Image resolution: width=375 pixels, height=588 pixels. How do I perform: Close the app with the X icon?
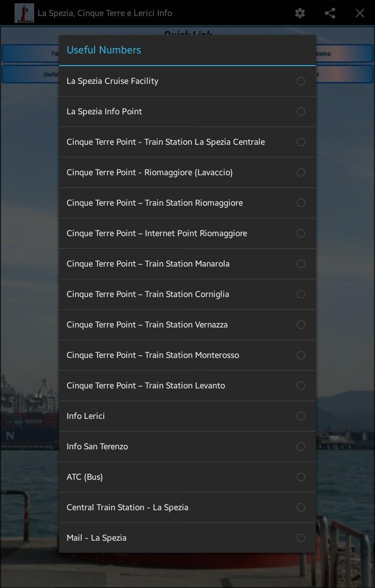(360, 13)
